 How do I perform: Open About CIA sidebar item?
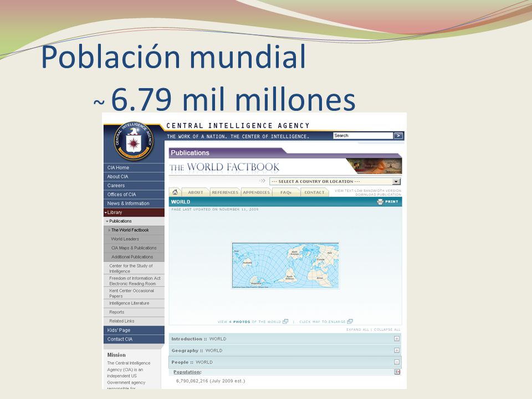[134, 176]
